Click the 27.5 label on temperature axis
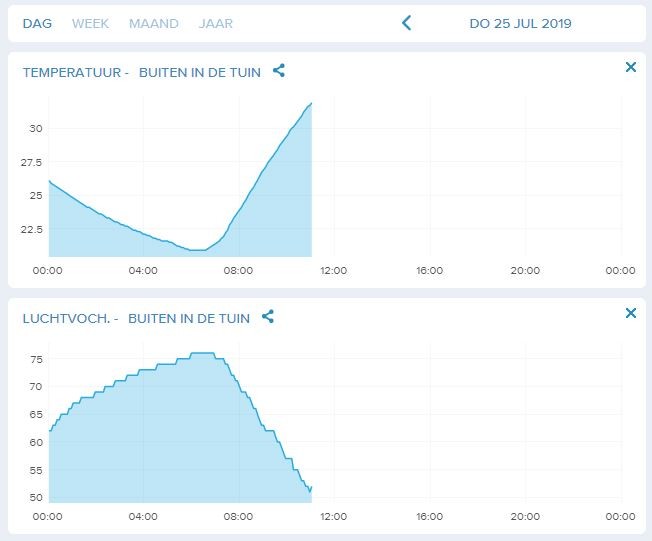Image resolution: width=652 pixels, height=541 pixels. click(x=32, y=163)
